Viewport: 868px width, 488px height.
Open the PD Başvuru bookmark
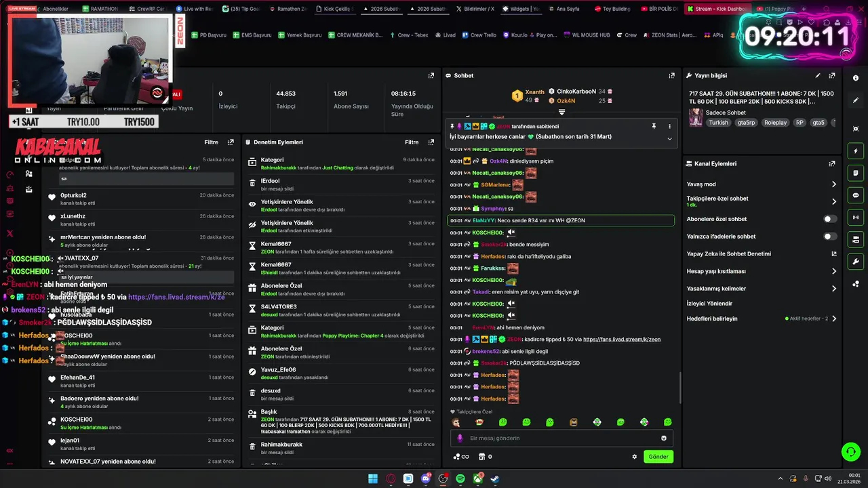[208, 35]
